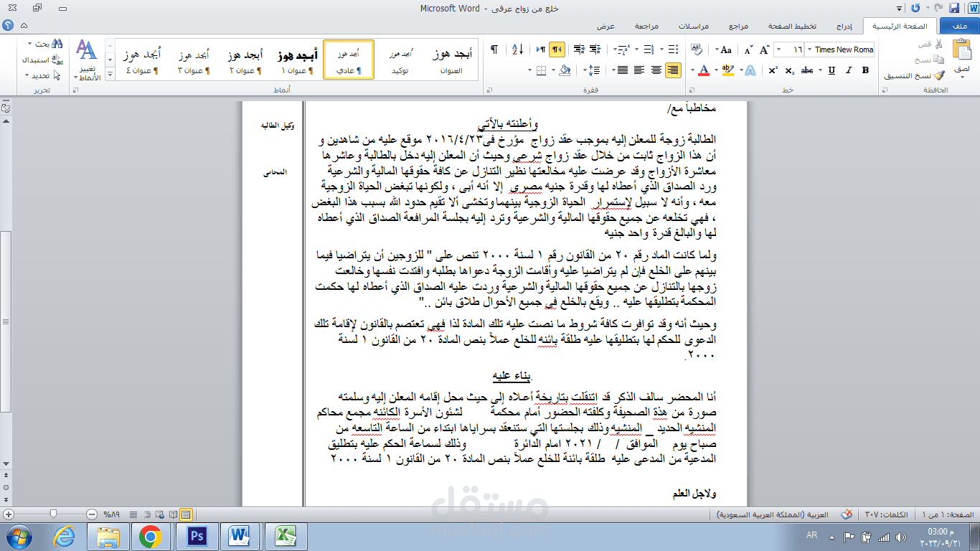Click the Numbering list icon
Image resolution: width=980 pixels, height=551 pixels.
649,50
